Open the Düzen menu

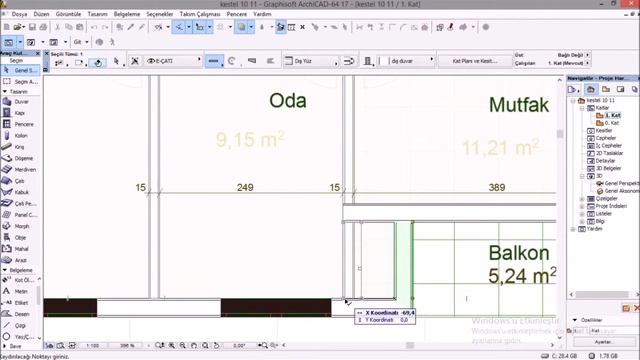(41, 14)
